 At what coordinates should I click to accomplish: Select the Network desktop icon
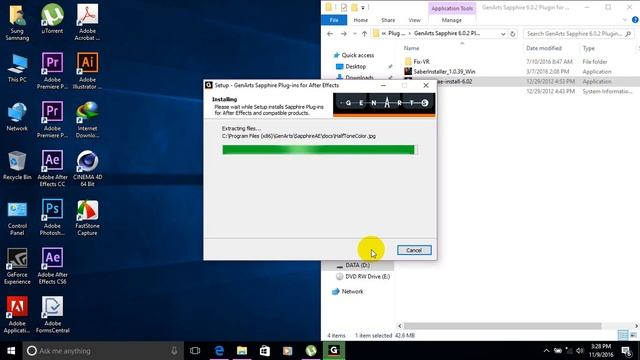click(x=17, y=116)
